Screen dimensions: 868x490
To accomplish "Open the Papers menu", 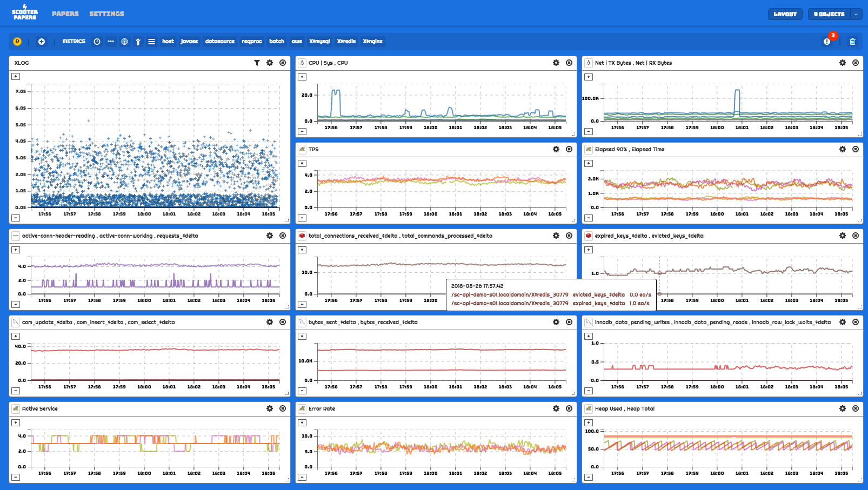I will (65, 14).
